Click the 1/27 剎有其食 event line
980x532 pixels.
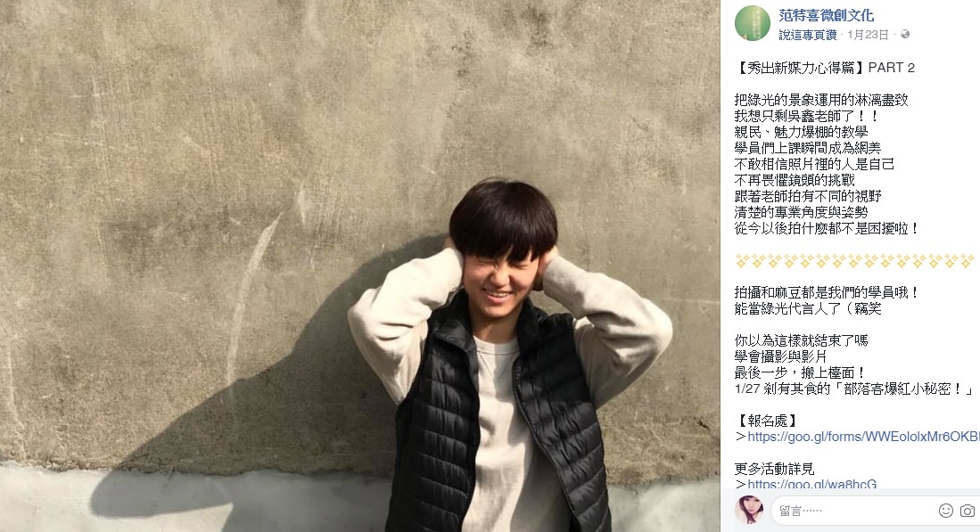(x=853, y=389)
